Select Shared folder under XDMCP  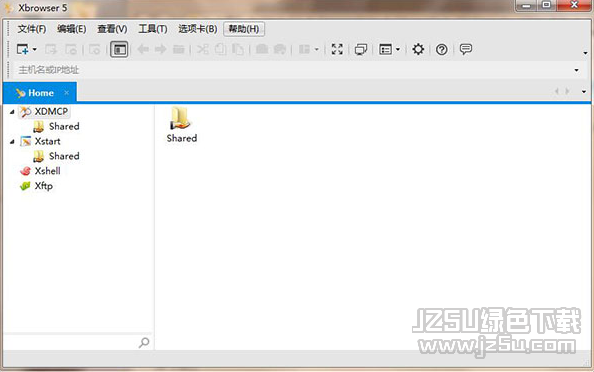(x=56, y=126)
